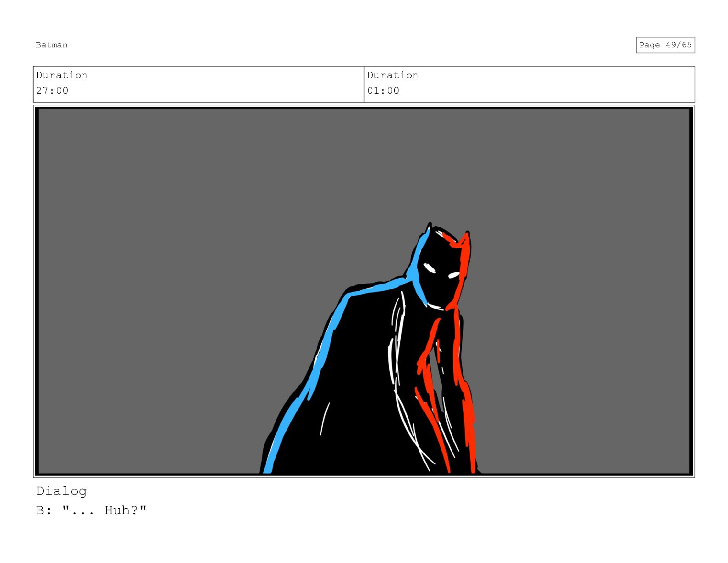This screenshot has width=728, height=563.
Task: Click the Duration cell reading '01:00'
Action: (529, 84)
